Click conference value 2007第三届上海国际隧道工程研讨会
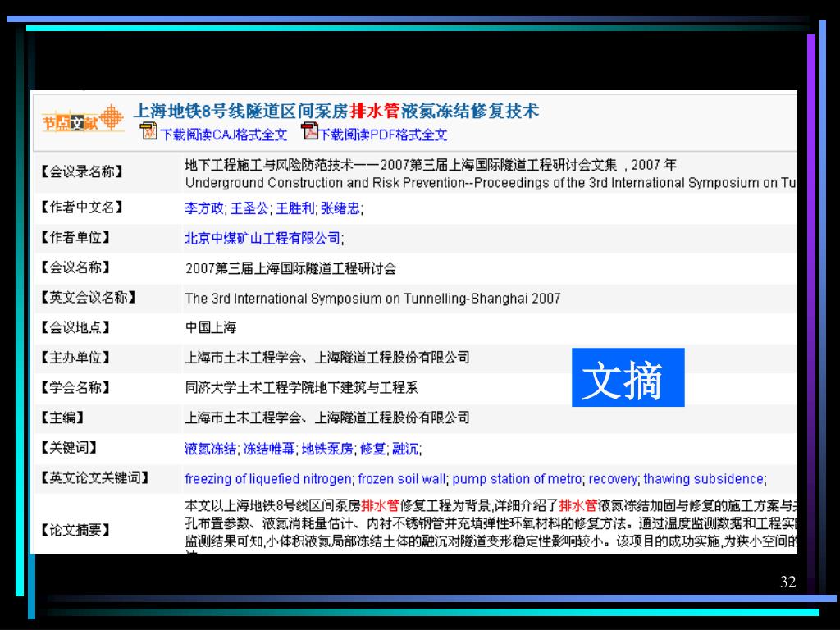The height and width of the screenshot is (630, 840). click(291, 268)
